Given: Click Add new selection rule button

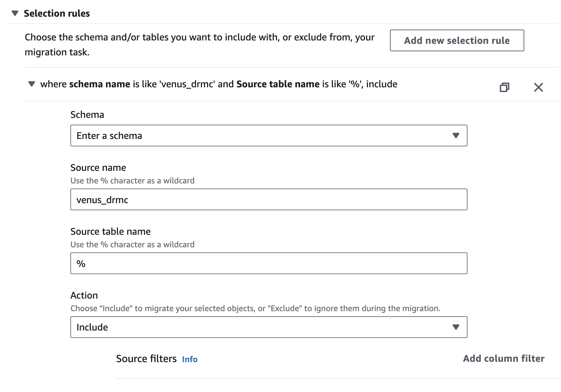Looking at the screenshot, I should click(457, 40).
